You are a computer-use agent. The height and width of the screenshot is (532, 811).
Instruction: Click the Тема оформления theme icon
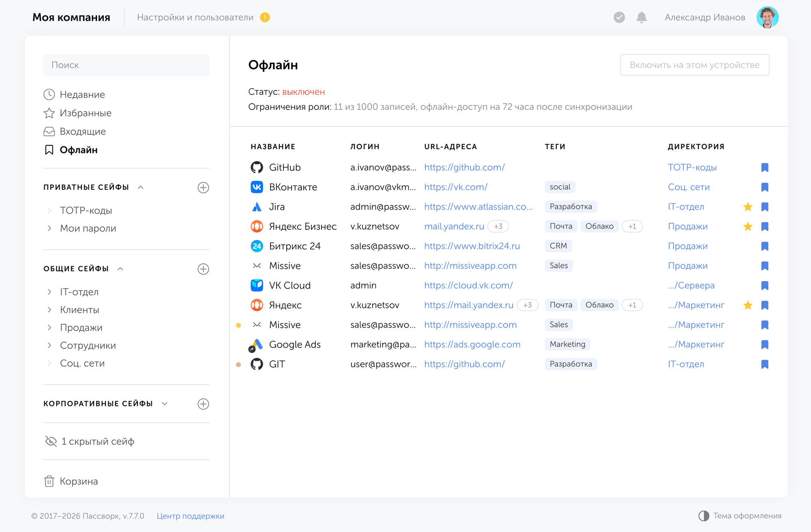(x=704, y=516)
